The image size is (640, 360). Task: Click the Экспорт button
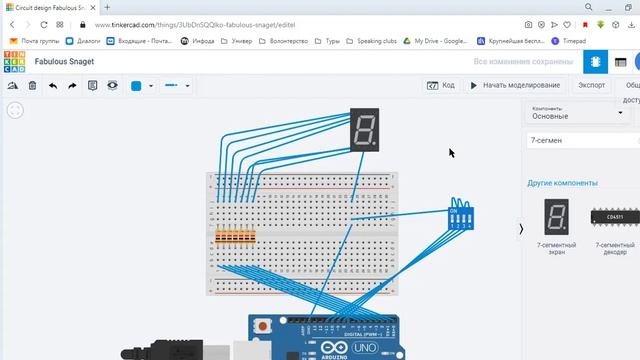pyautogui.click(x=591, y=85)
